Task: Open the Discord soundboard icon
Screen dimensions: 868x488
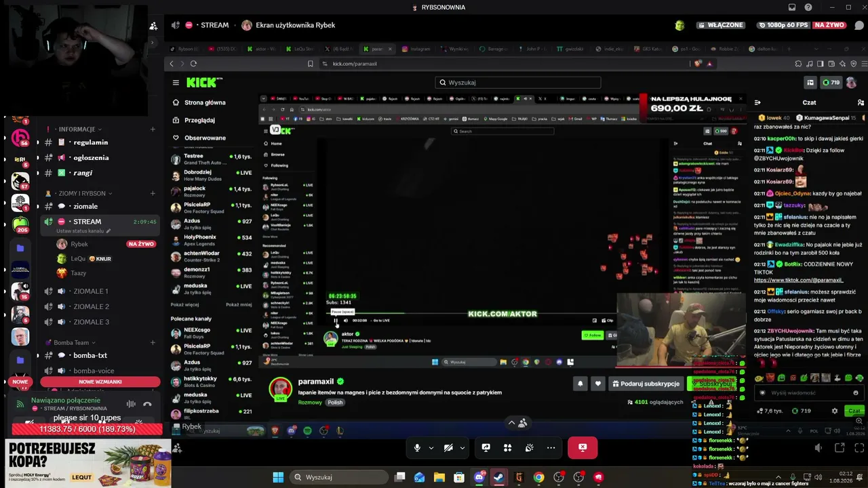Action: coord(529,448)
